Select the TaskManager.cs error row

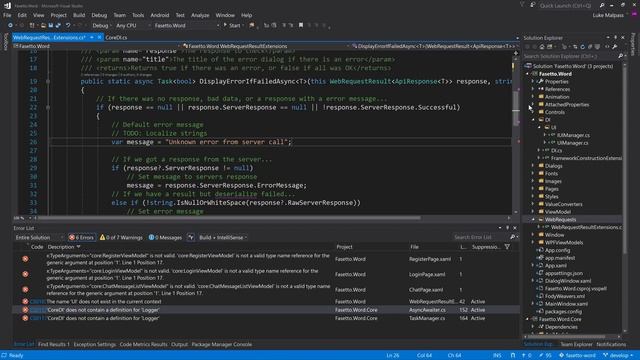(265, 318)
